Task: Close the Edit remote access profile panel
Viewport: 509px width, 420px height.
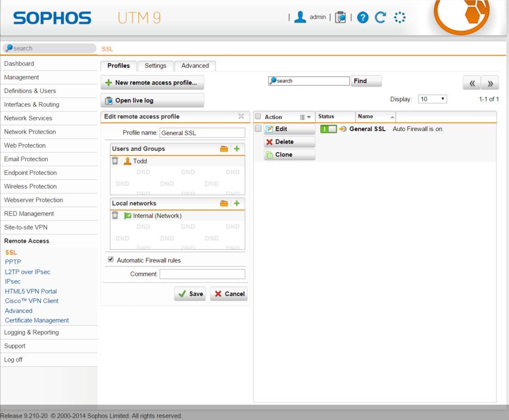Action: point(241,116)
